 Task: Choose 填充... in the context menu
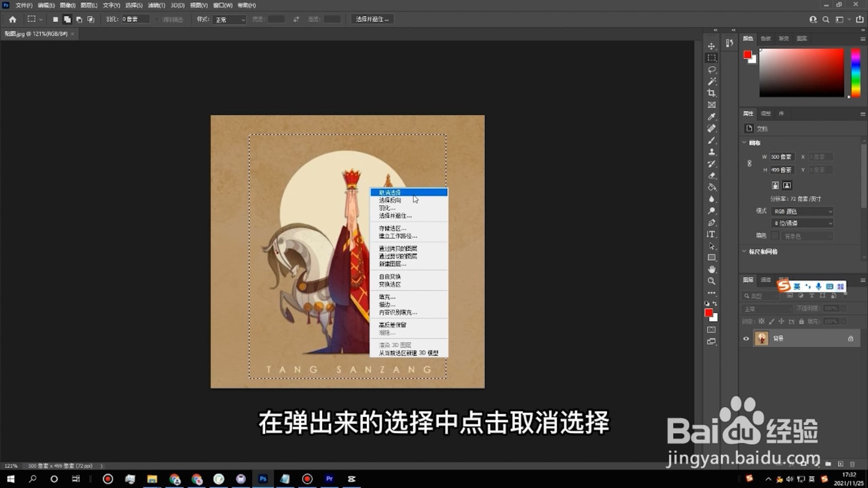[x=409, y=297]
